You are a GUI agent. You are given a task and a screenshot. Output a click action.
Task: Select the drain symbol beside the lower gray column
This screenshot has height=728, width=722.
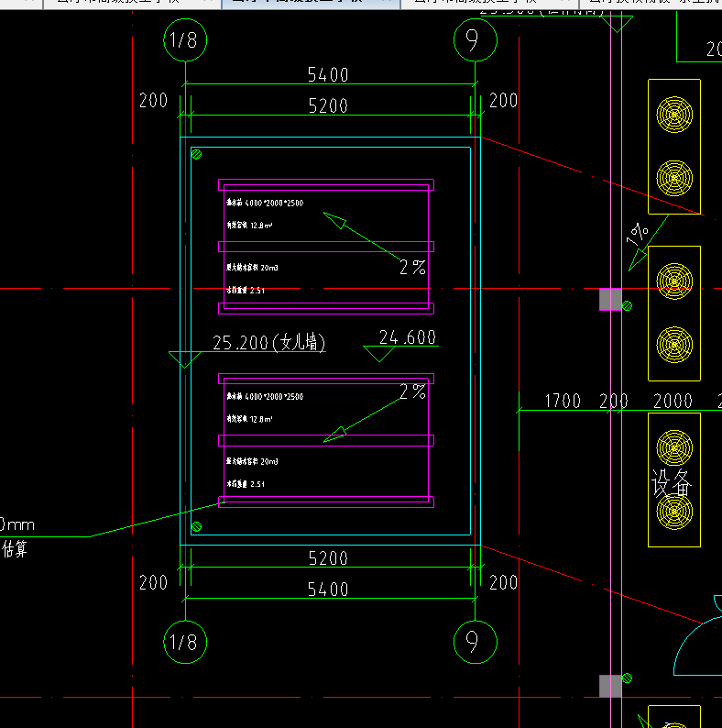click(628, 678)
